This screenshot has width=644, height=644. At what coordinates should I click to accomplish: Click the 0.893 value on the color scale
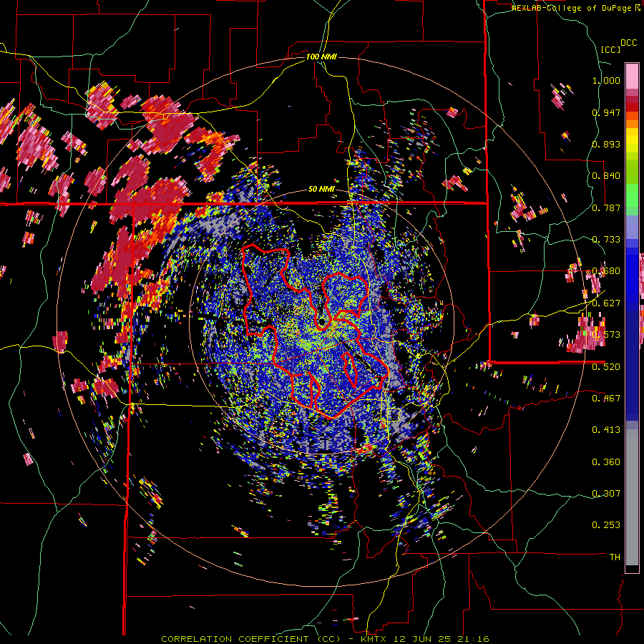click(x=606, y=144)
